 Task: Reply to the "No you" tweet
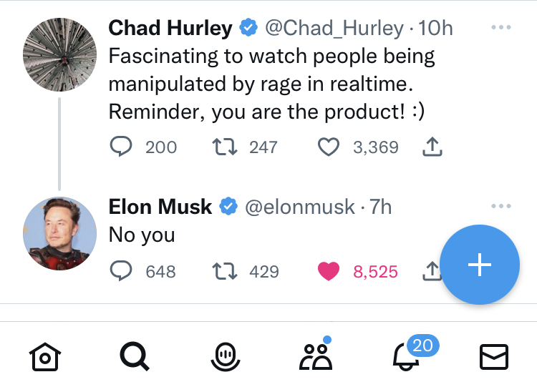click(x=122, y=271)
